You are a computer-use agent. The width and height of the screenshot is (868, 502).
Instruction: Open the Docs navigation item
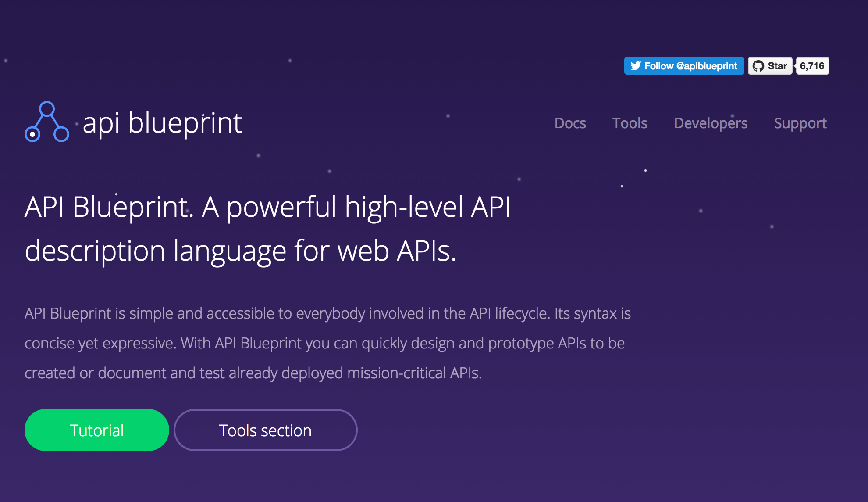570,123
